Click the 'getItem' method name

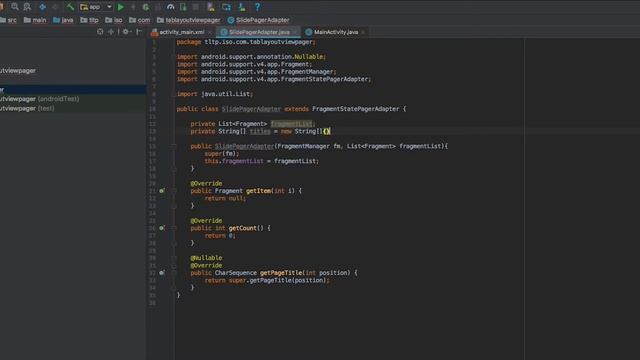258,191
